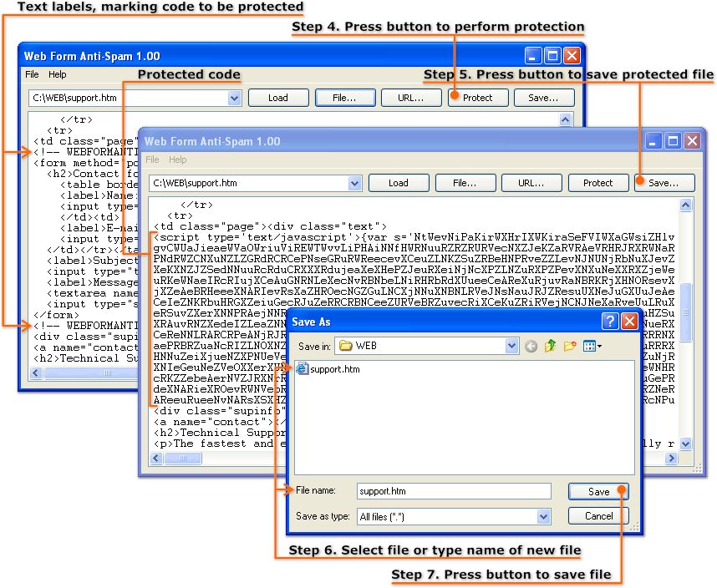Image resolution: width=717 pixels, height=588 pixels.
Task: Click the File name input field
Action: pos(454,492)
